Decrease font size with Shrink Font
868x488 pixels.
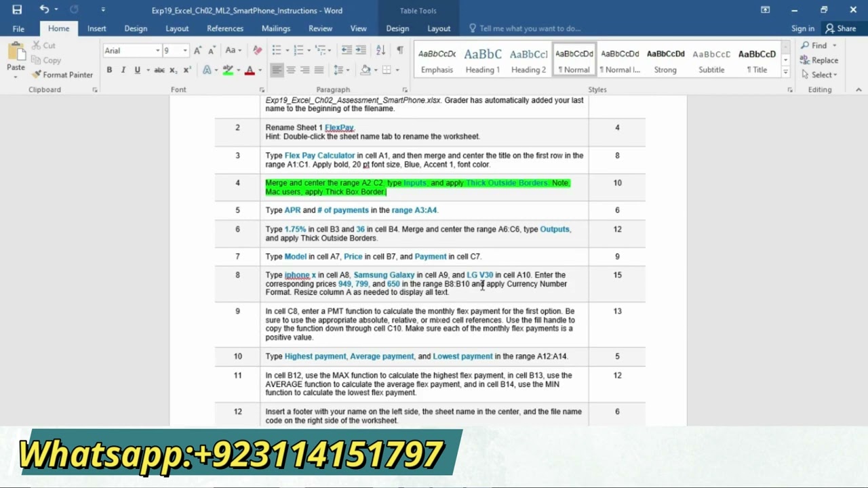(x=212, y=50)
